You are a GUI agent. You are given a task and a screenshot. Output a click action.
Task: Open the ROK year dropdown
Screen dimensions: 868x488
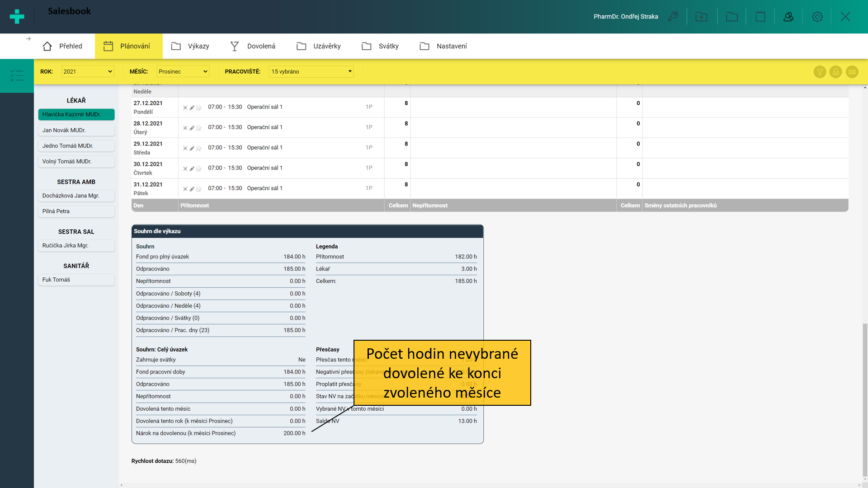[x=87, y=71]
